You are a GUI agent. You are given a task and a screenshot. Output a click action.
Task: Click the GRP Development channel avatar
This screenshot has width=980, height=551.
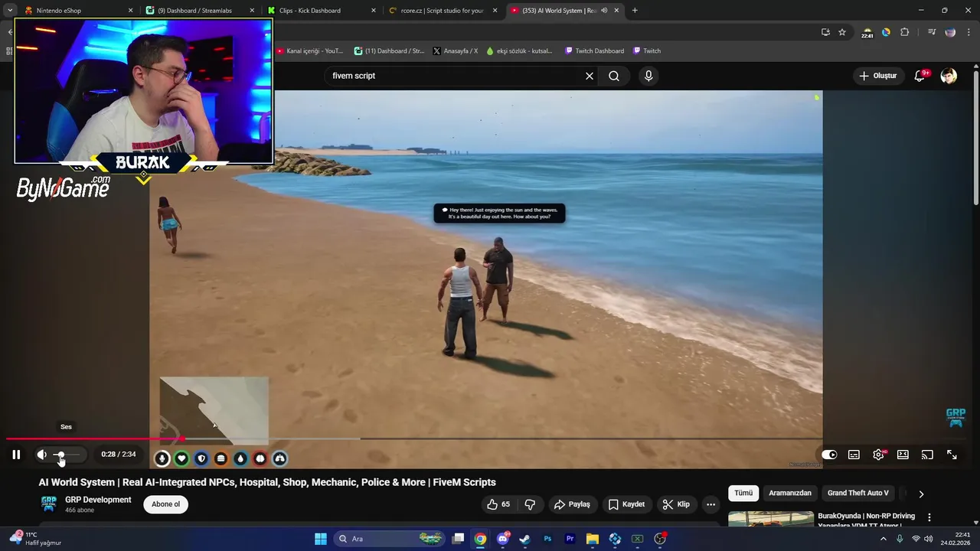point(49,504)
